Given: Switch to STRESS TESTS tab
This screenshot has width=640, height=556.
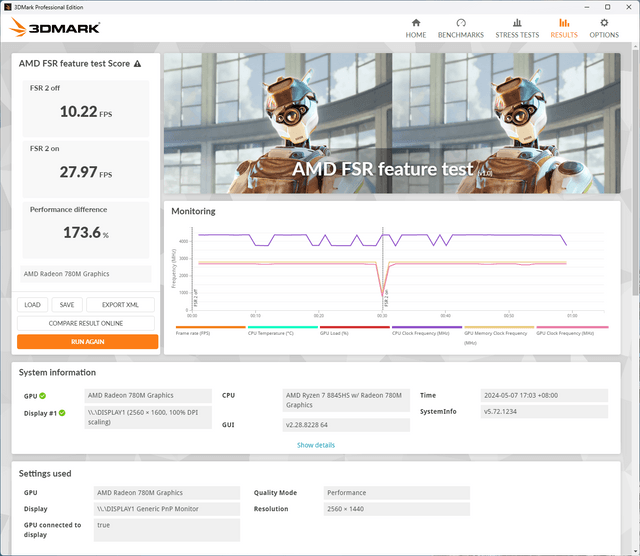Looking at the screenshot, I should pyautogui.click(x=517, y=29).
